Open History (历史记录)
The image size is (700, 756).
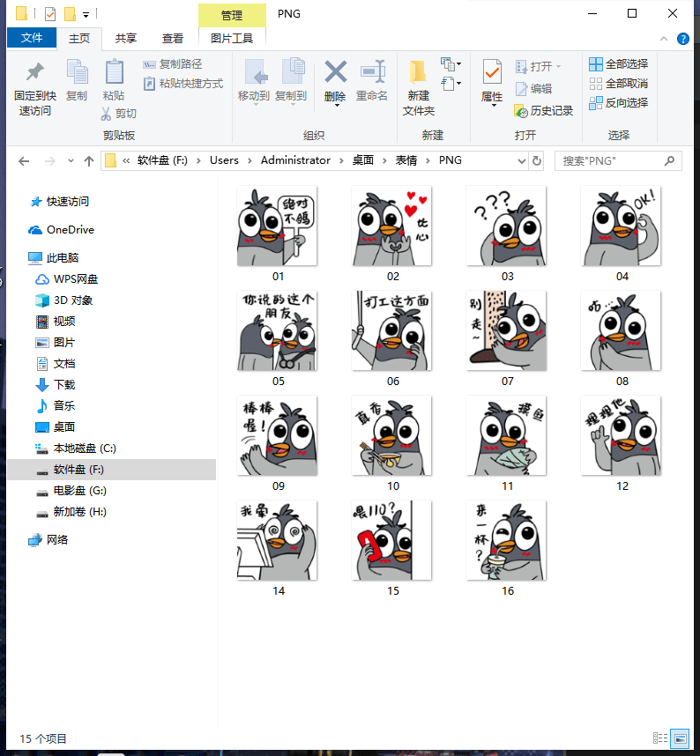(544, 111)
